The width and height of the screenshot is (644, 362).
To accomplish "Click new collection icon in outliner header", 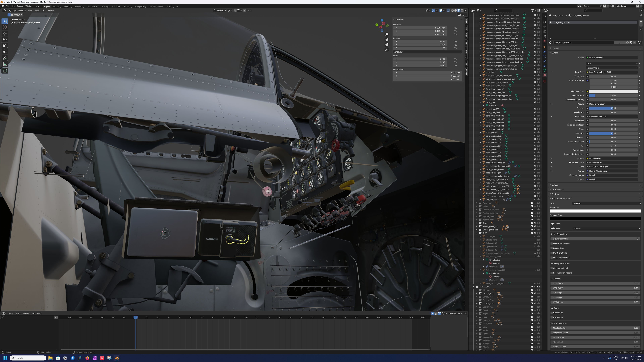I will point(539,11).
